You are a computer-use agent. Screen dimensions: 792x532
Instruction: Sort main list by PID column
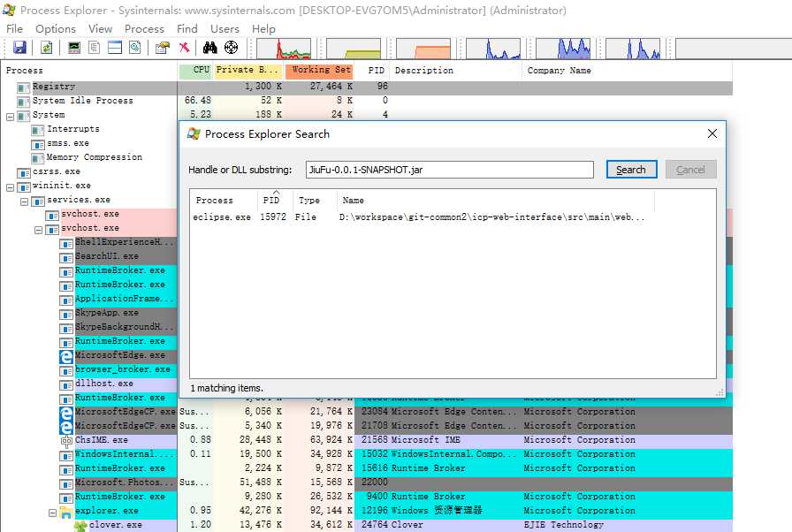pyautogui.click(x=373, y=70)
